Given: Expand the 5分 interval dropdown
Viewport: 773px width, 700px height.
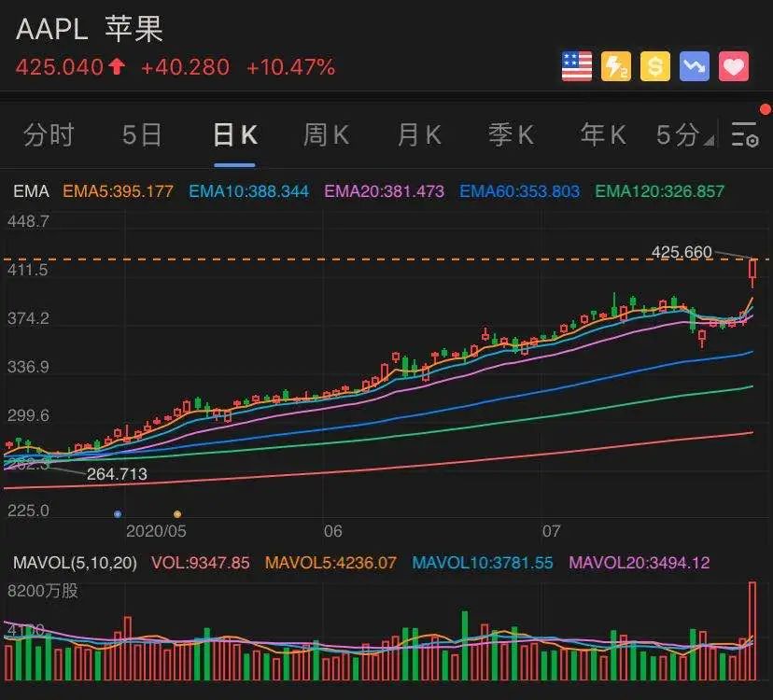Looking at the screenshot, I should [x=684, y=134].
